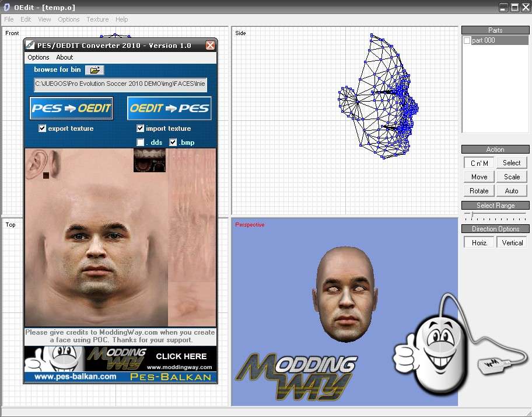Toggle the .bmp format checkbox
Image resolution: width=532 pixels, height=417 pixels.
pos(173,143)
